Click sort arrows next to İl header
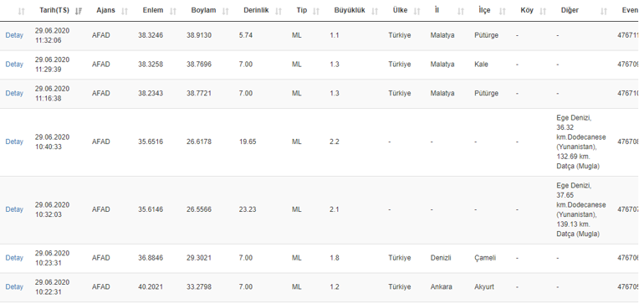 [461, 11]
